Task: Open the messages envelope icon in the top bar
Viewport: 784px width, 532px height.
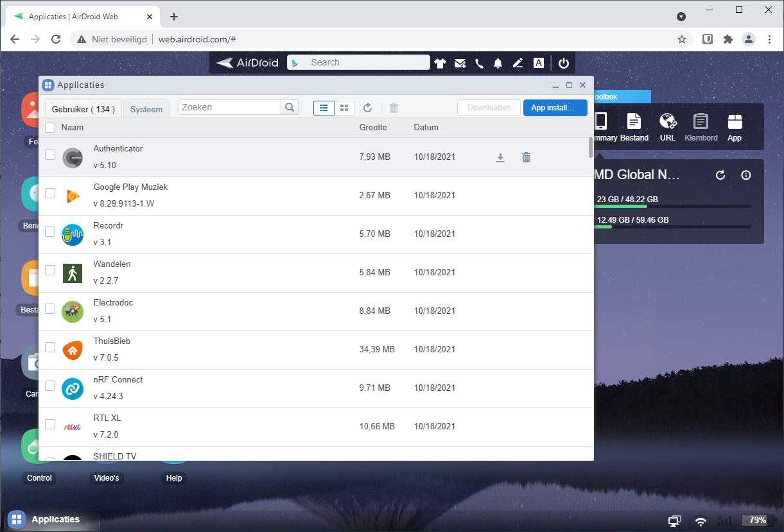Action: tap(460, 63)
